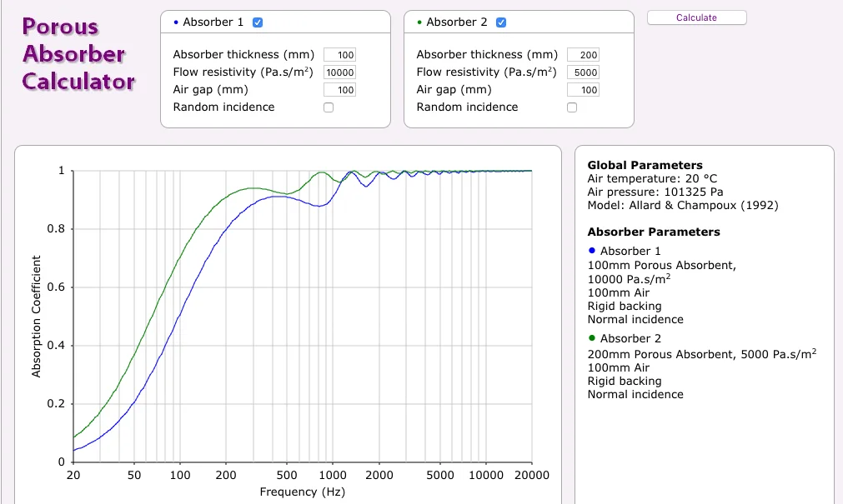The height and width of the screenshot is (504, 843).
Task: Focus Absorber 2 flow resistivity field 5000
Action: [584, 72]
